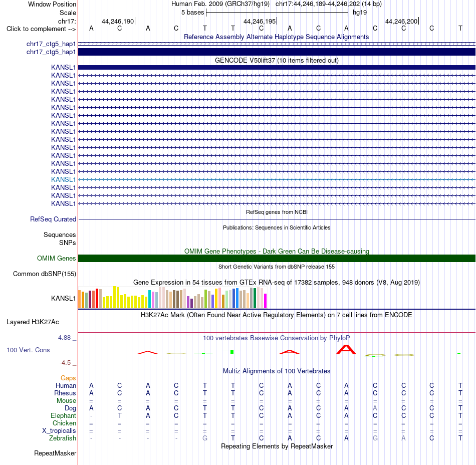This screenshot has height=465, width=476.
Task: Click the red bar in GTEx expression chart
Action: [97, 298]
